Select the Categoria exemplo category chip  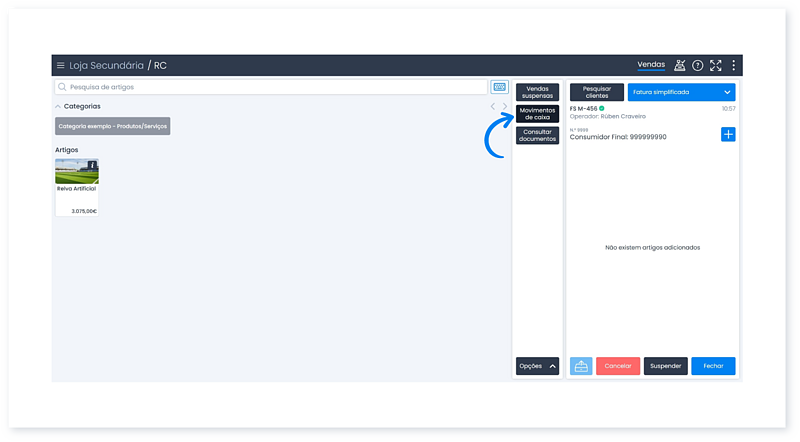coord(112,126)
